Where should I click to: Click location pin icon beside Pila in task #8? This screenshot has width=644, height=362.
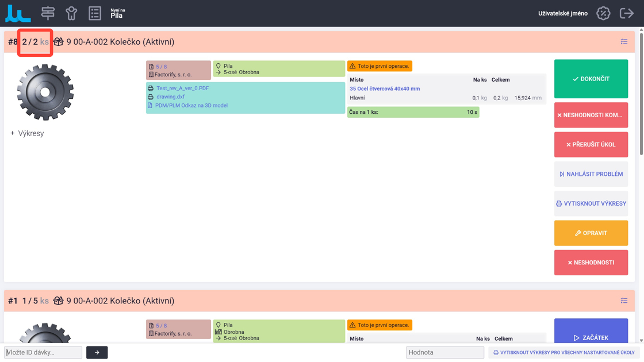(x=218, y=66)
